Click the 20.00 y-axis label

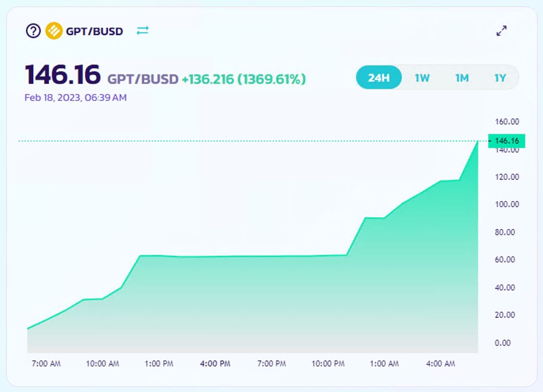(505, 315)
